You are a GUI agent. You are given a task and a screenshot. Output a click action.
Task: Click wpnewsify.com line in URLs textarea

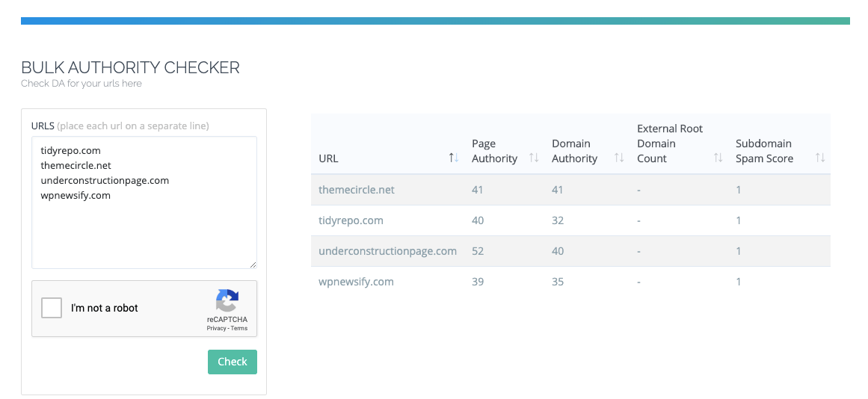[x=76, y=195]
